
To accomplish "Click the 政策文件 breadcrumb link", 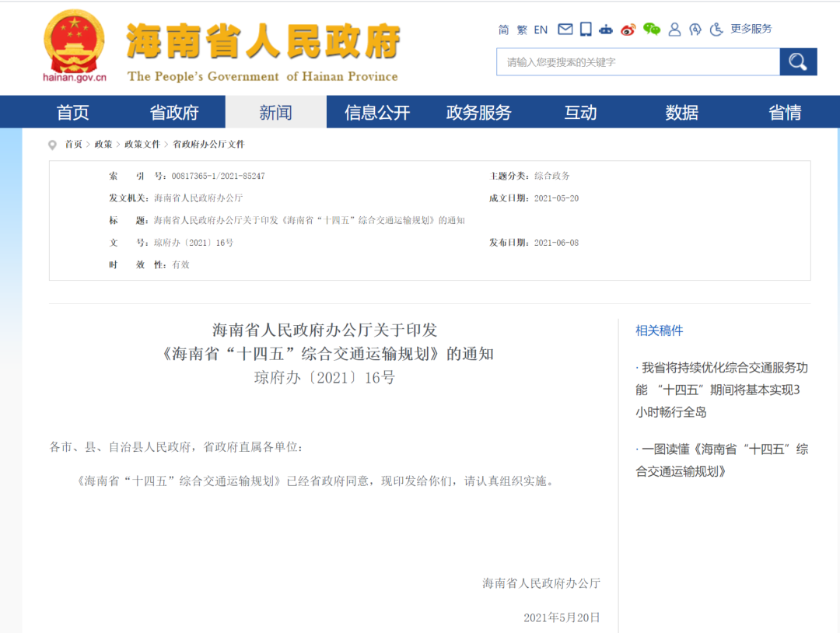I will point(142,145).
